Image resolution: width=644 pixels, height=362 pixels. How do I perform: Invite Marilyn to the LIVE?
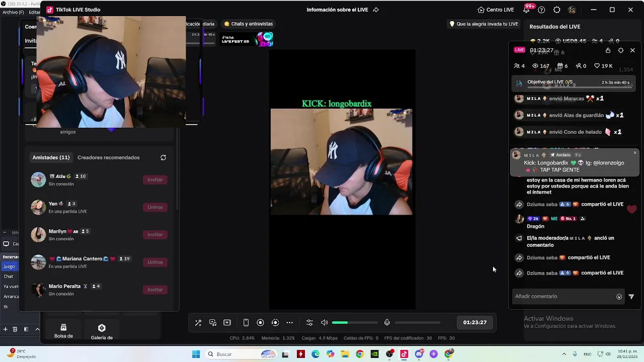pos(155,235)
